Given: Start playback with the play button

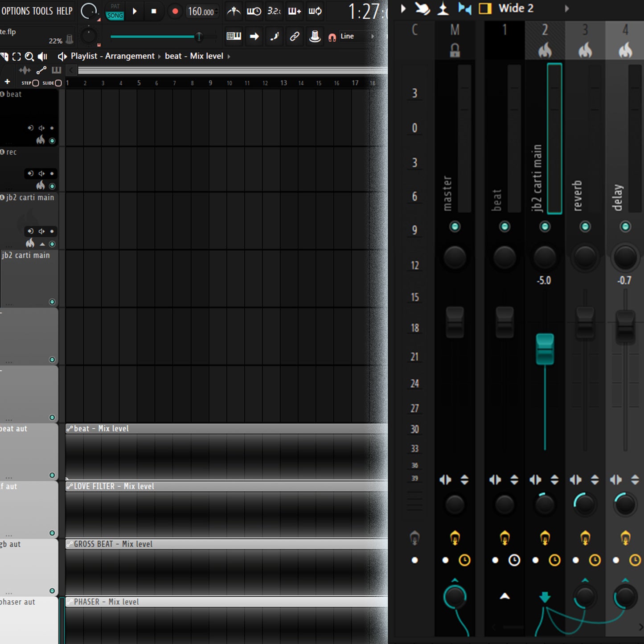Looking at the screenshot, I should 135,11.
